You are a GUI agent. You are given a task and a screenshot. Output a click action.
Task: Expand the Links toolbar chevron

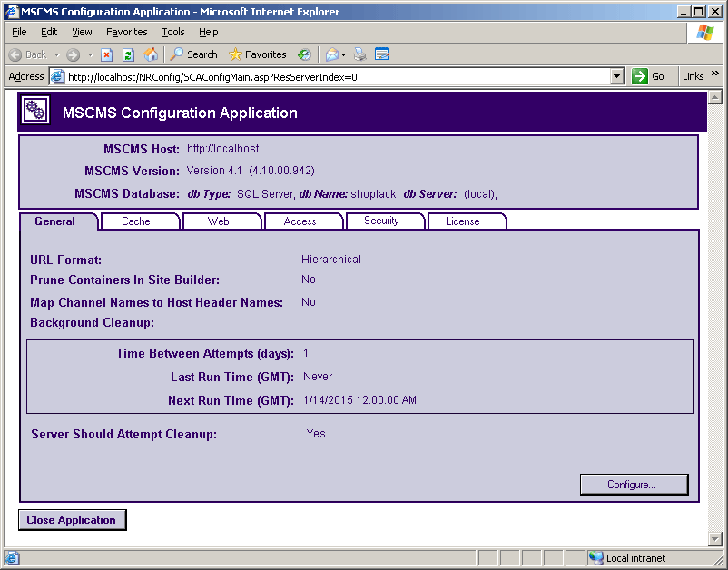click(x=715, y=74)
